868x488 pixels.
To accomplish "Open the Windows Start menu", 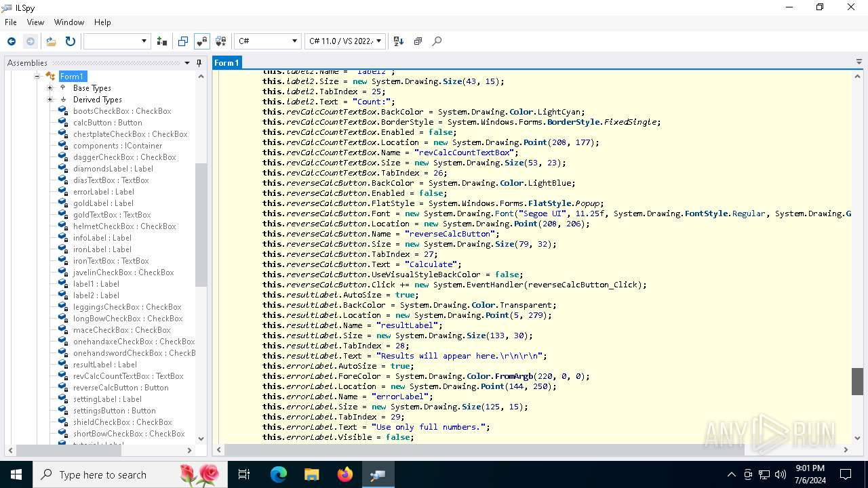I will tap(16, 474).
